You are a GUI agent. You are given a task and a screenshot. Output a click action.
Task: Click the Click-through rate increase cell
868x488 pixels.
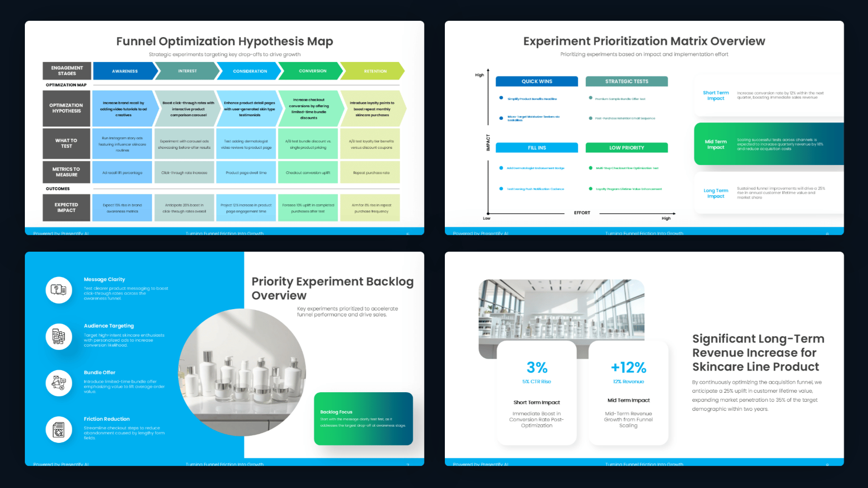(184, 173)
